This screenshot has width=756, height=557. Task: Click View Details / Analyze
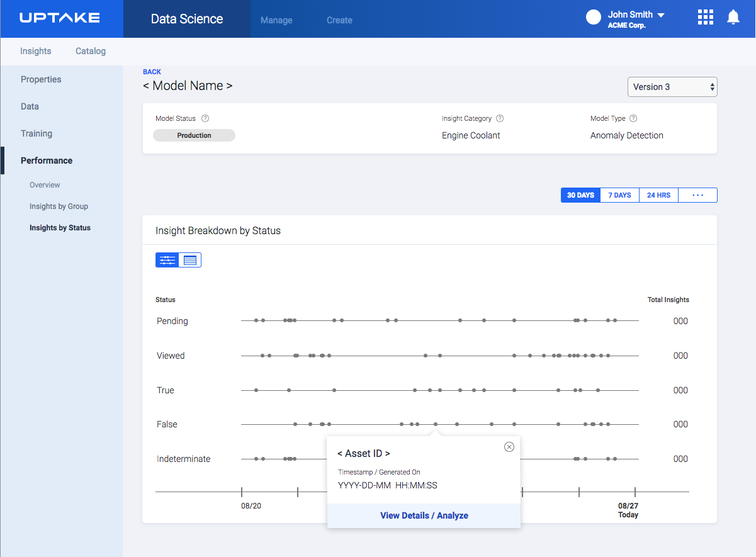(x=424, y=515)
